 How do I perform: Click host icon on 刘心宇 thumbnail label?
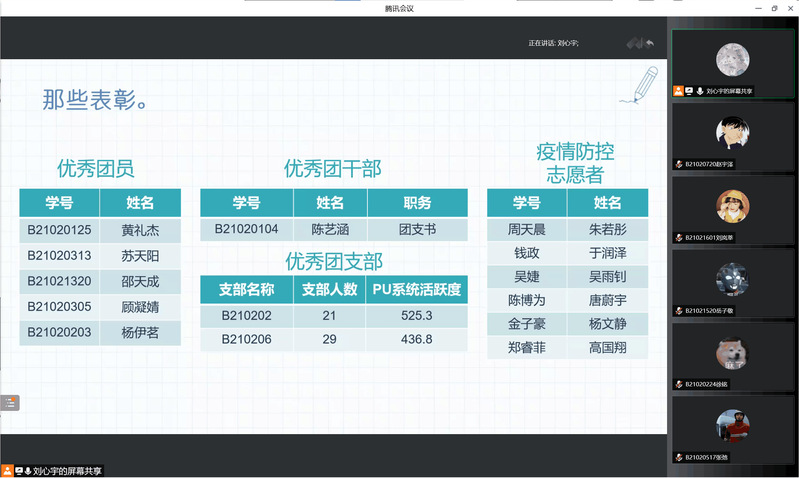(x=679, y=90)
